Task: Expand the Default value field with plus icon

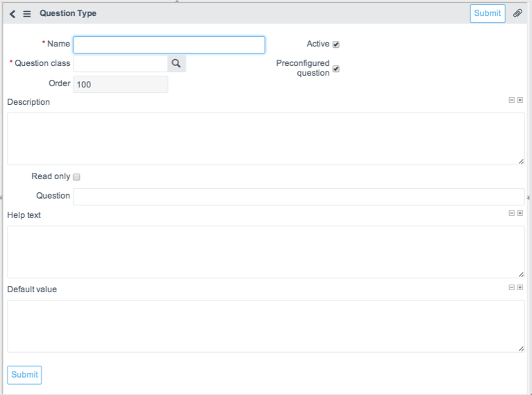Action: [x=519, y=287]
